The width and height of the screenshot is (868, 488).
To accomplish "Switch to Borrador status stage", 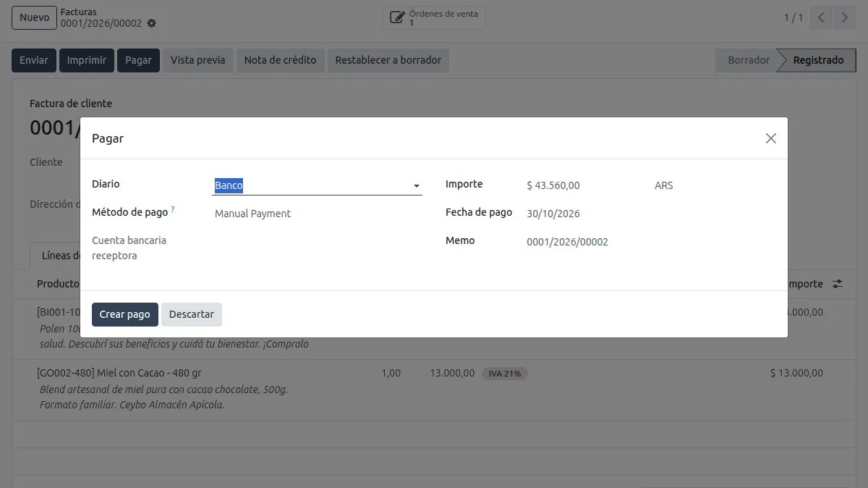I will (x=748, y=60).
